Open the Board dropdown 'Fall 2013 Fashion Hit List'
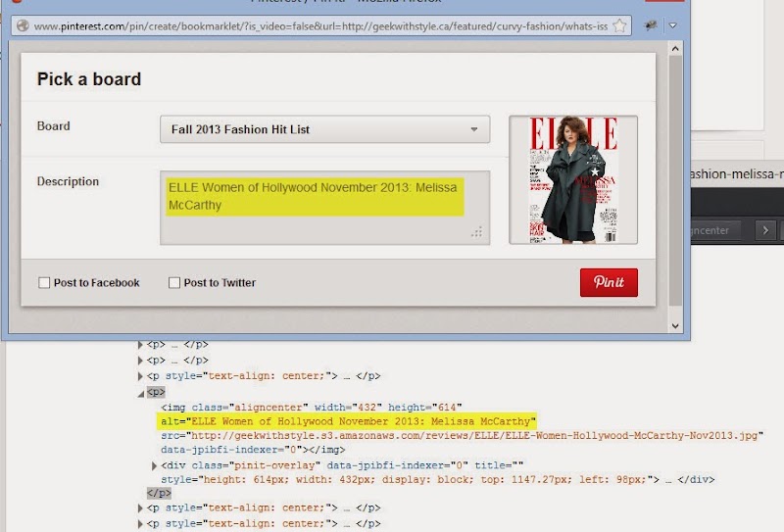The width and height of the screenshot is (784, 532). point(325,129)
